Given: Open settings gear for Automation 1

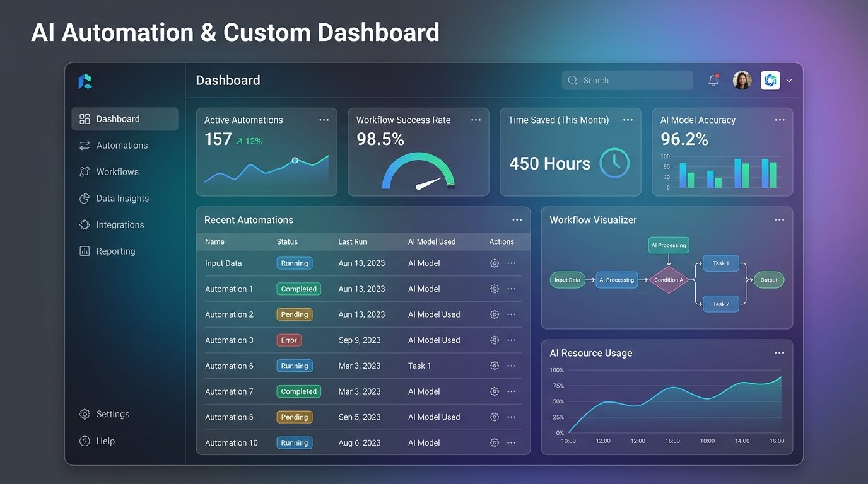Looking at the screenshot, I should pyautogui.click(x=495, y=289).
